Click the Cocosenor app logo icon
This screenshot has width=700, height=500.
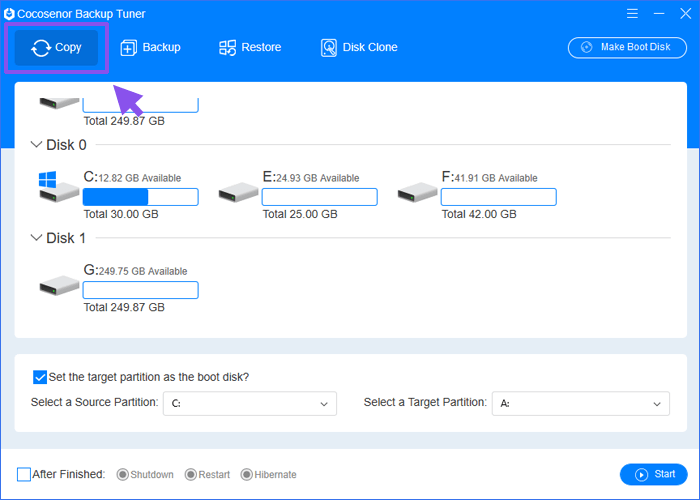click(9, 14)
